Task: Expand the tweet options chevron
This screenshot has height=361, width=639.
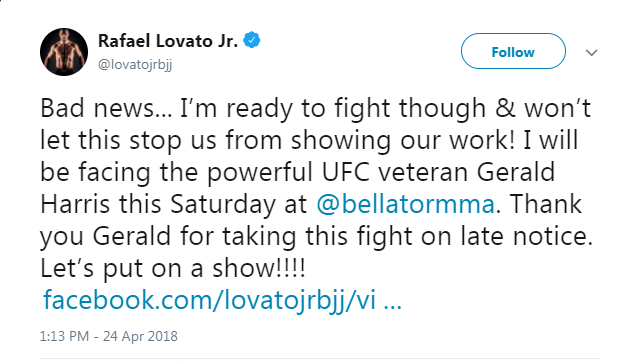Action: point(591,52)
